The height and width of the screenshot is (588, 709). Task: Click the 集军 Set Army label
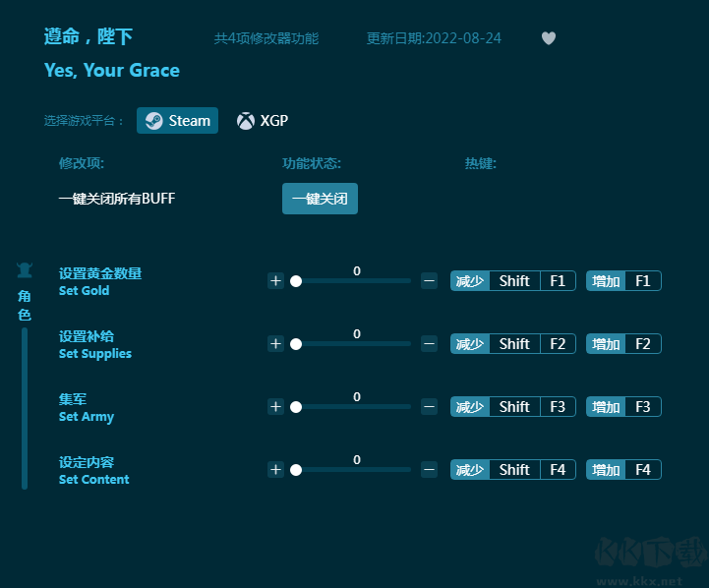tap(86, 408)
